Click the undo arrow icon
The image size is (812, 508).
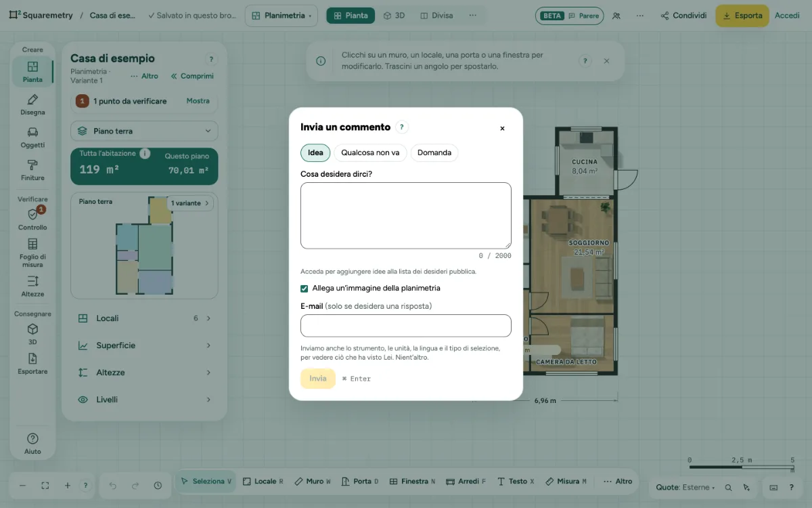(113, 486)
